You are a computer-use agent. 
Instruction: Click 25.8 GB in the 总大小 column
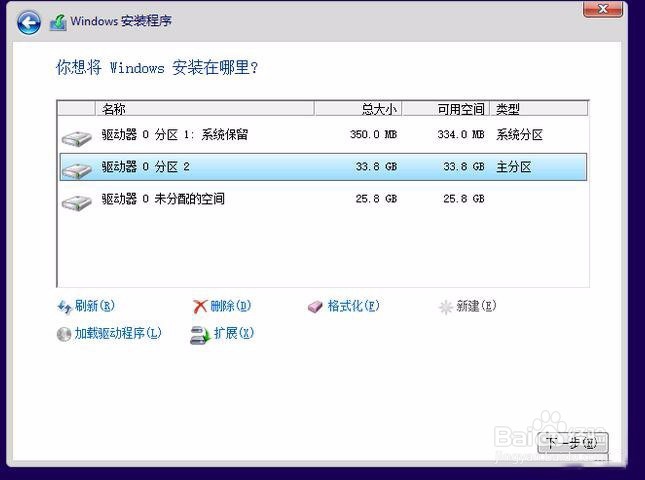point(376,199)
